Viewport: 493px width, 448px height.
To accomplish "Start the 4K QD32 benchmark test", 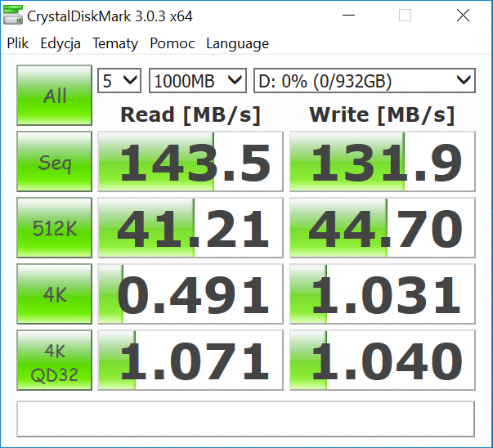I will point(55,361).
